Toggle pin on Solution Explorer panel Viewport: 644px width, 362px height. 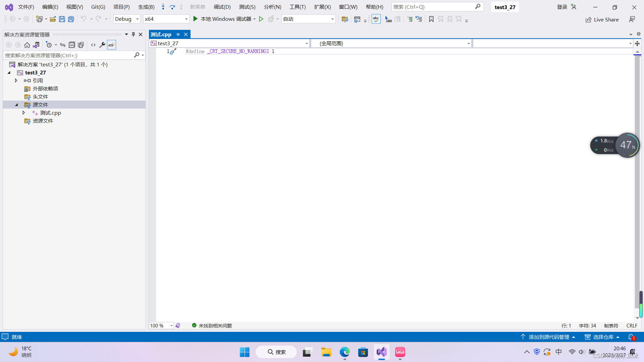click(x=133, y=34)
